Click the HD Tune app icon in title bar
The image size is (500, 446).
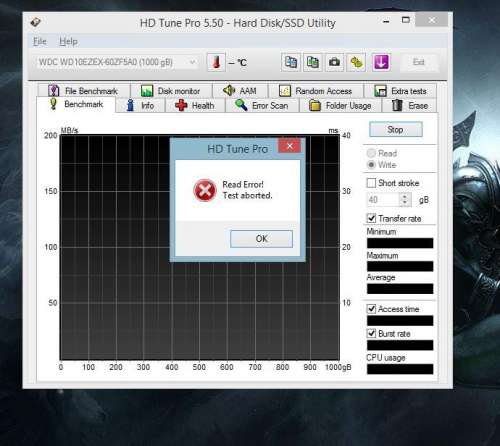click(36, 22)
